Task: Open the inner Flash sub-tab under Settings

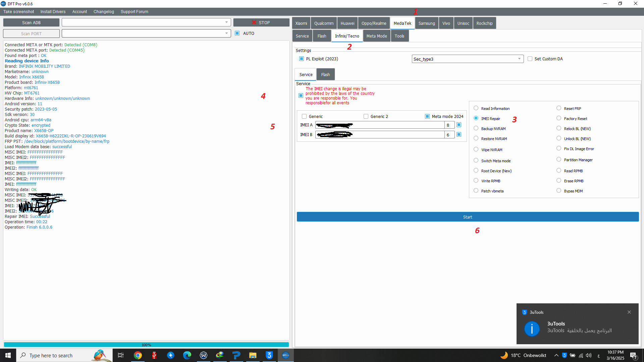Action: pos(325,74)
